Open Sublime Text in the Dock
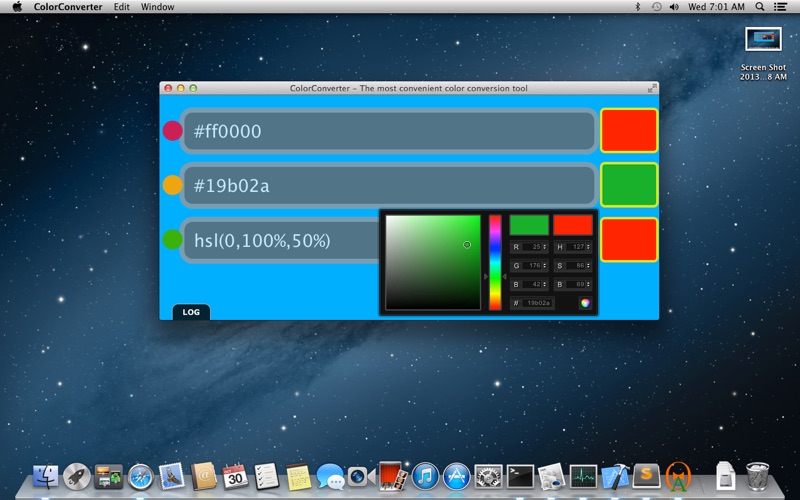Screen dimensions: 800x500 tap(646, 477)
